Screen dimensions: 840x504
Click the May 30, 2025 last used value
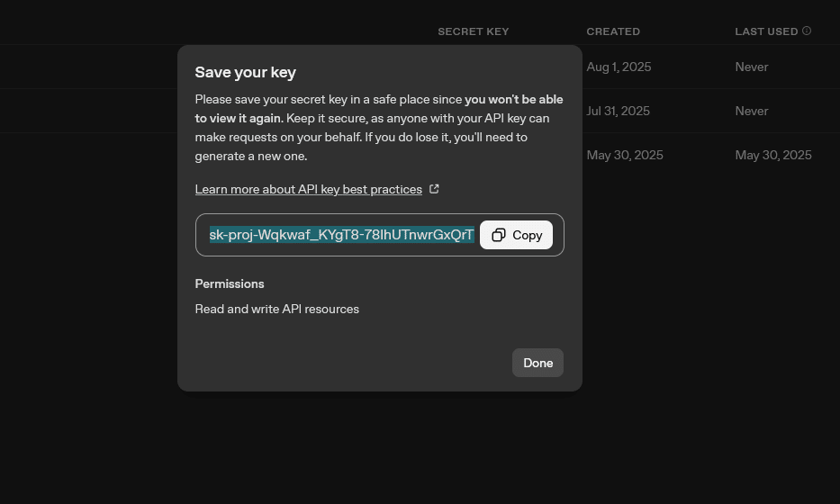coord(773,156)
